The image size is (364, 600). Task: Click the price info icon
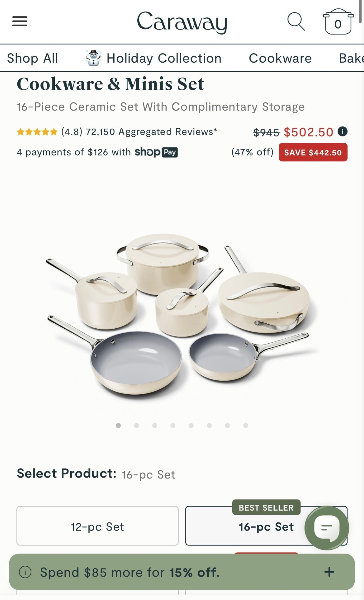click(342, 131)
